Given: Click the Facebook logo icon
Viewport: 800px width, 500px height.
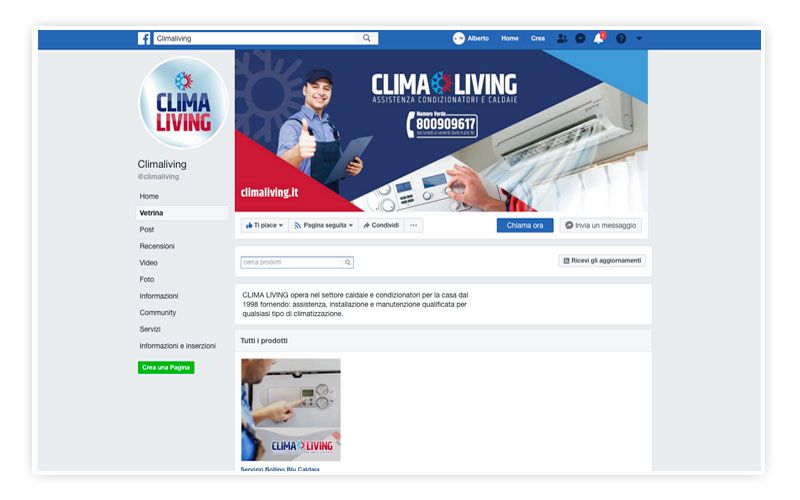Looking at the screenshot, I should pos(144,38).
